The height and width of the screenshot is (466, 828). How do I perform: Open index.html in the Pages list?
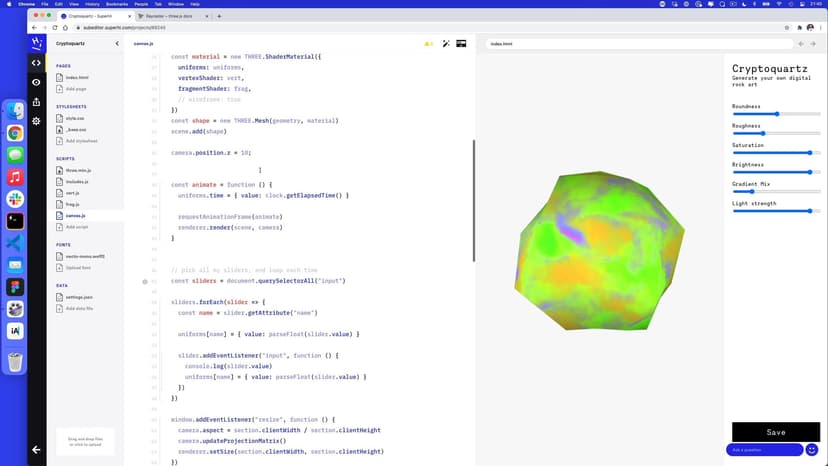(x=77, y=77)
